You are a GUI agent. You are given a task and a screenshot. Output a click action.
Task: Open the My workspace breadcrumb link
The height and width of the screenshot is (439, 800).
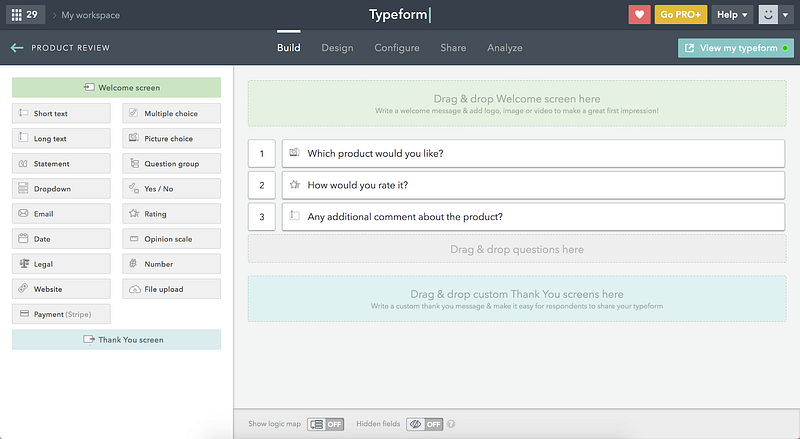(x=91, y=15)
